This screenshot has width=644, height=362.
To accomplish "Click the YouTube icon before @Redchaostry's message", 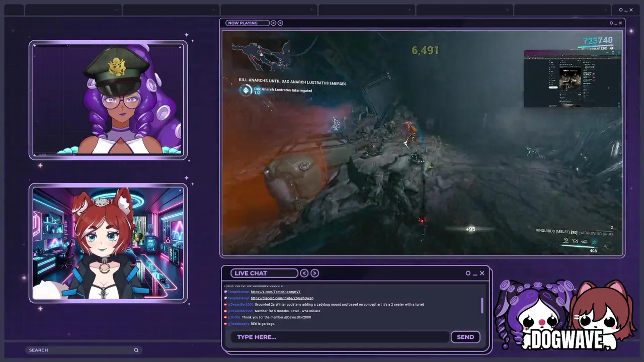I will tap(225, 324).
